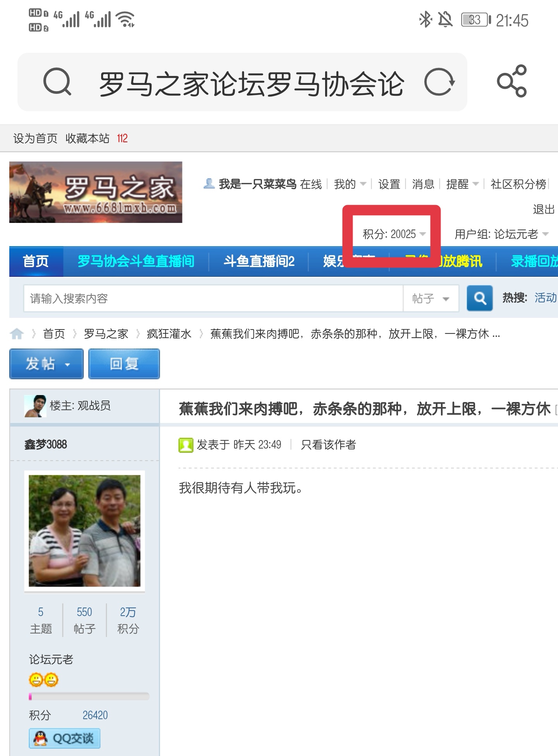Tap the browser search magnifier icon
This screenshot has width=558, height=756.
[x=57, y=82]
